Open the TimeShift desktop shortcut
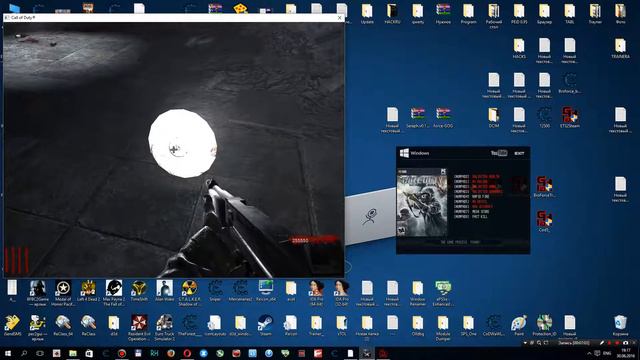Screen dimensions: 640x360 click(x=139, y=291)
